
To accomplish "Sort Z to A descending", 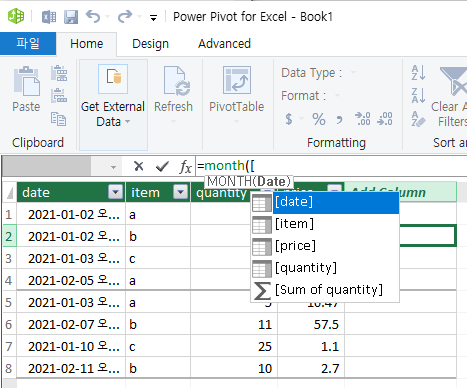I will coord(418,96).
